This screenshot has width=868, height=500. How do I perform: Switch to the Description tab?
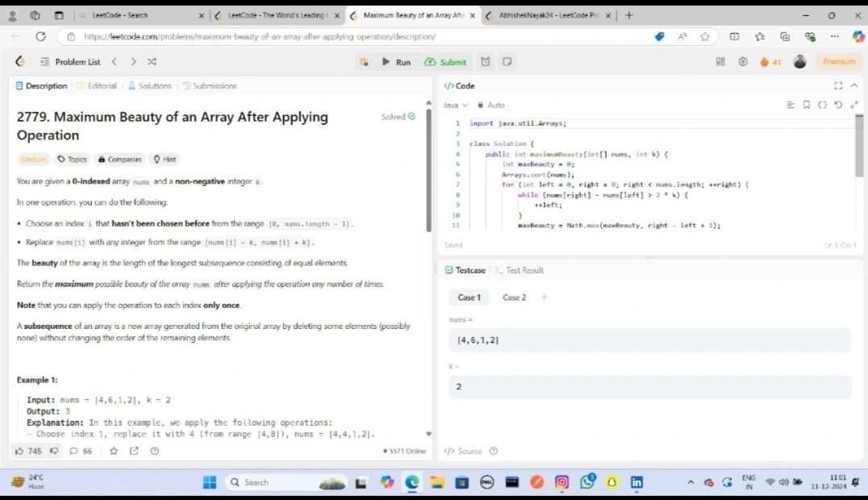41,85
